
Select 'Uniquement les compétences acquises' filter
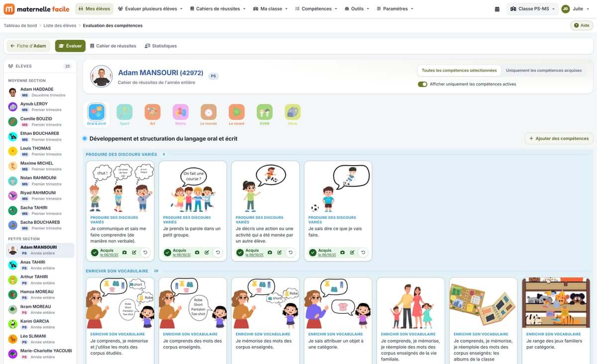[x=544, y=71]
